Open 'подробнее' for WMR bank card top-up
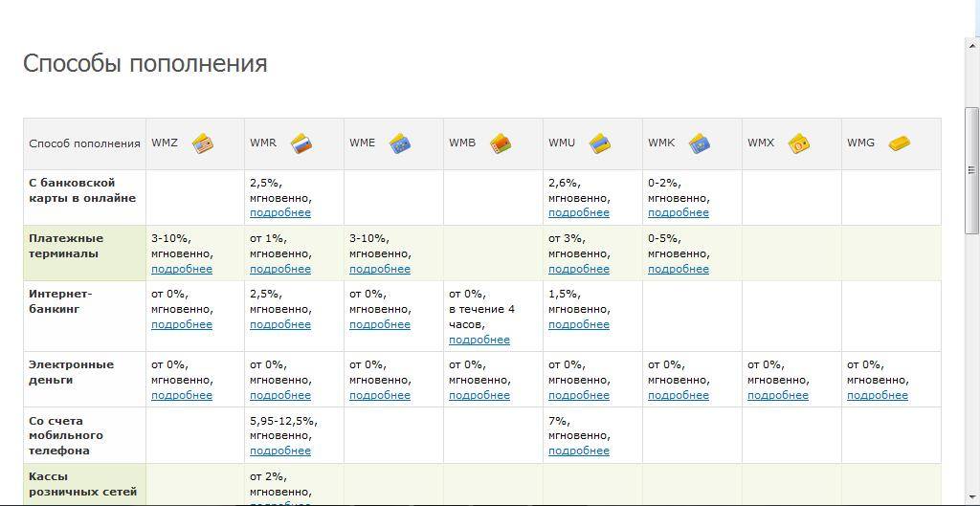The width and height of the screenshot is (980, 506). 280,213
